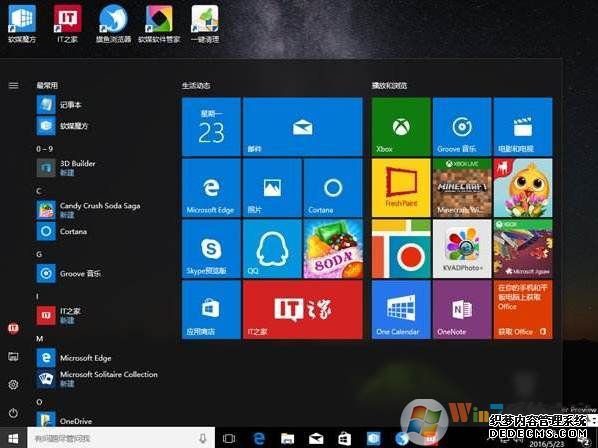The height and width of the screenshot is (448, 598).
Task: Open the hamburger menu in Start
Action: click(13, 85)
